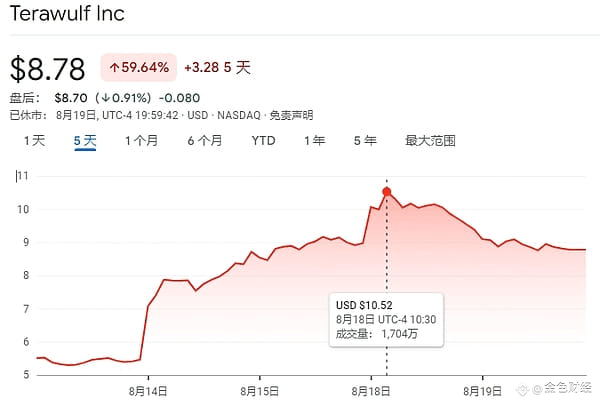Click the down arrow beside 0.91%

click(x=106, y=98)
